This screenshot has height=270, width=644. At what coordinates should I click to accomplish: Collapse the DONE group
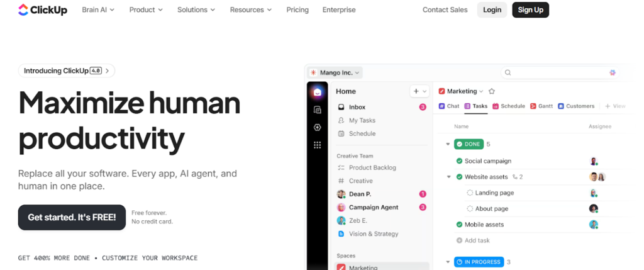[x=448, y=144]
